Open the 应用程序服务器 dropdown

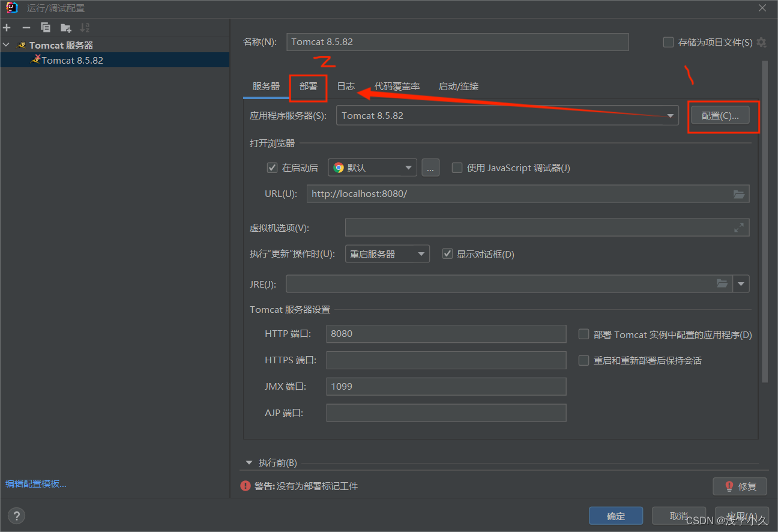[x=507, y=115]
